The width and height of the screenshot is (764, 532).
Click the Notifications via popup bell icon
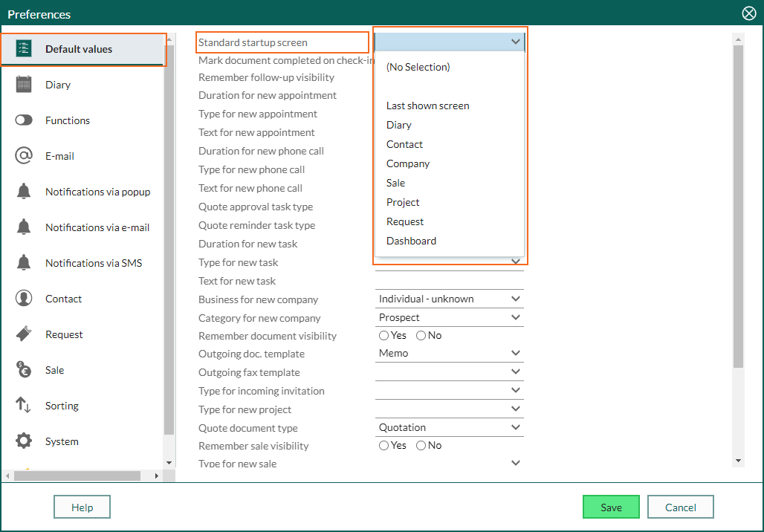23,192
